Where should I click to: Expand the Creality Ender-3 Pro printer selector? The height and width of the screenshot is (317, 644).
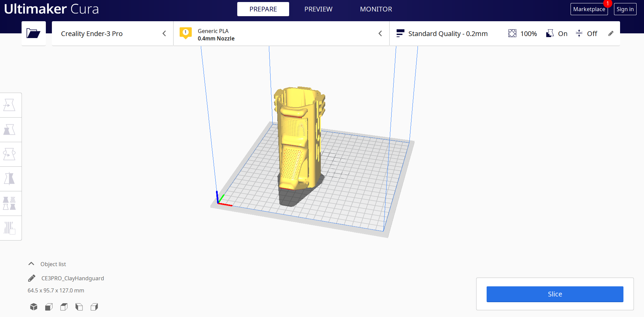click(x=113, y=34)
